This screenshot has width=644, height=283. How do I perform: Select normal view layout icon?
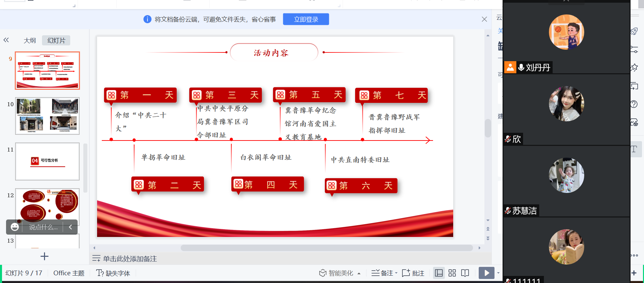coord(439,273)
